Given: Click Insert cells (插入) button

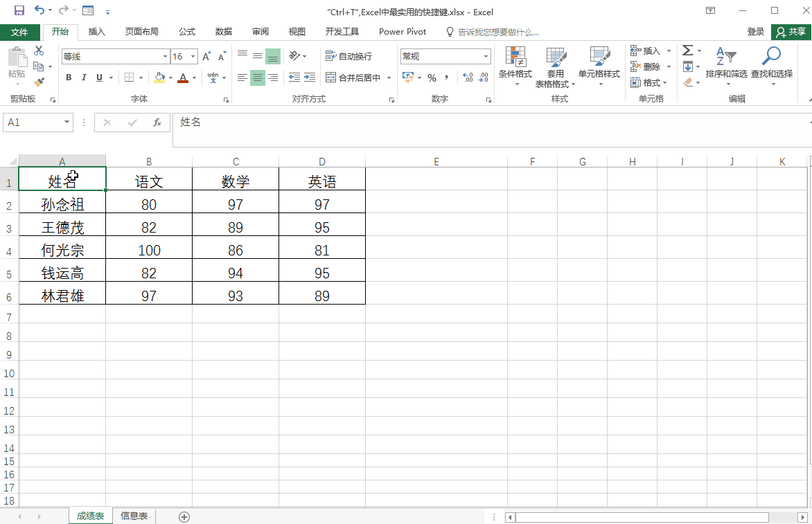Looking at the screenshot, I should (646, 51).
